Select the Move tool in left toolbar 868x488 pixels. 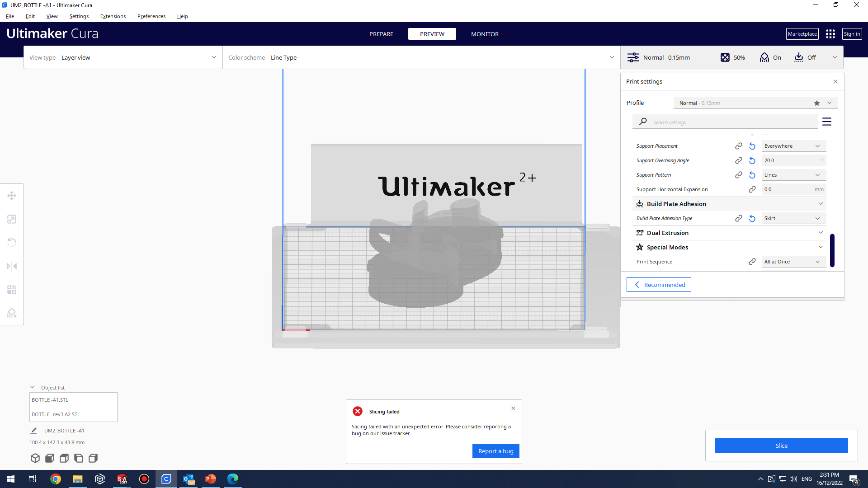[x=12, y=196]
